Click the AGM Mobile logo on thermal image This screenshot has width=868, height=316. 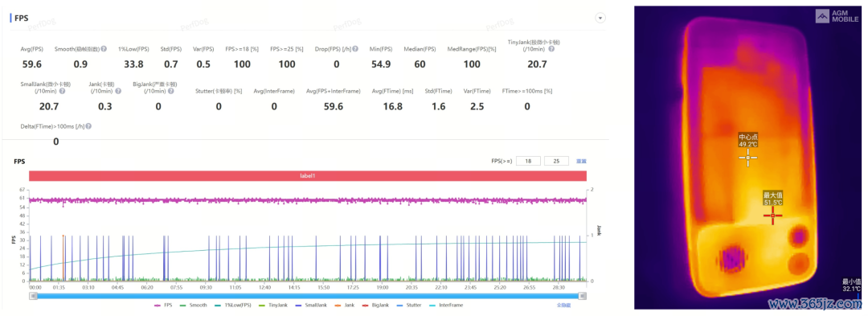tap(837, 17)
